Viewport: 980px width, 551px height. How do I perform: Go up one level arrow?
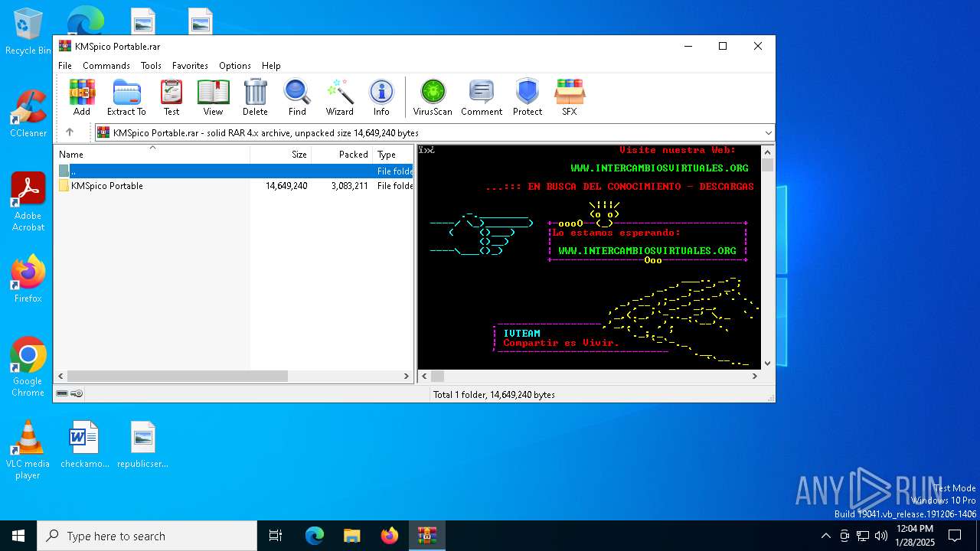coord(70,132)
